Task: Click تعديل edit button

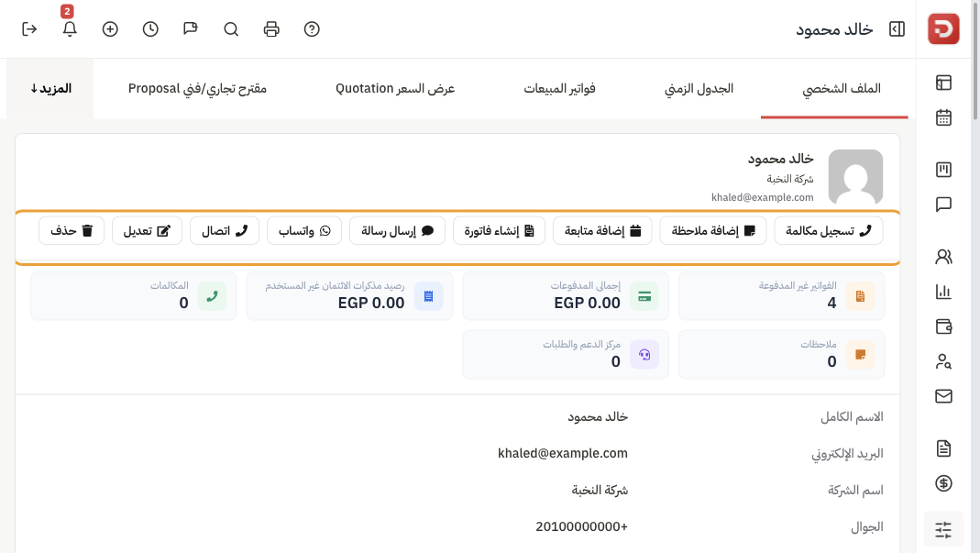Action: click(x=147, y=231)
